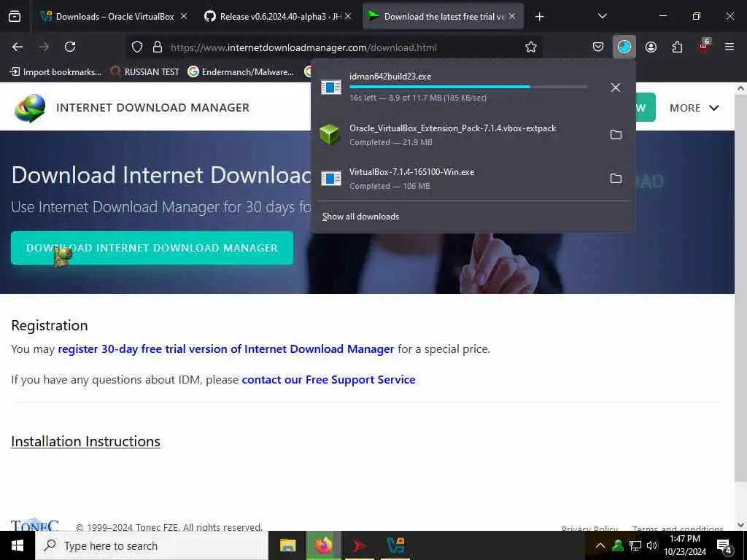This screenshot has height=560, width=747.
Task: Open the Extensions puzzle icon
Action: 677,47
